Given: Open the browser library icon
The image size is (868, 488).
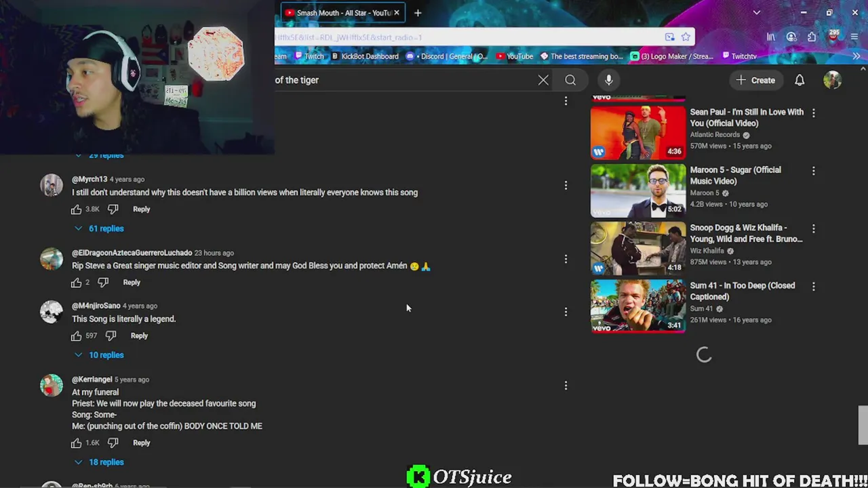Looking at the screenshot, I should click(771, 37).
